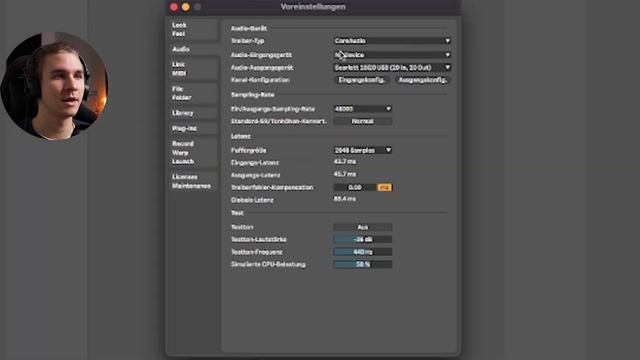Click the Kanal-Konfiguration label

pos(260,80)
